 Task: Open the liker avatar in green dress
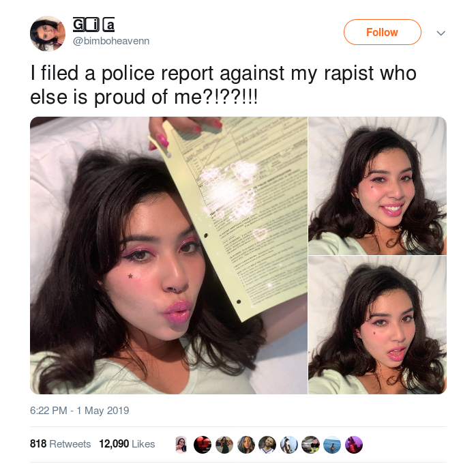pos(224,445)
